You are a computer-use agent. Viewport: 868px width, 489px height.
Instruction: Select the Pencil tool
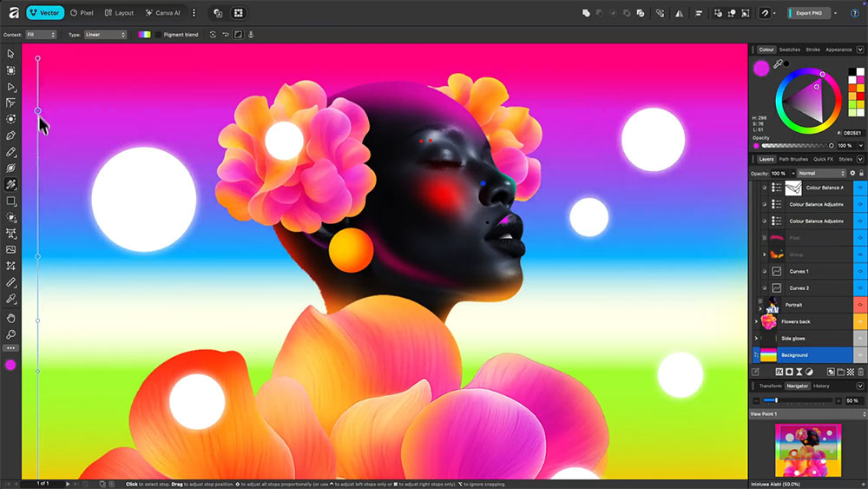(x=10, y=152)
